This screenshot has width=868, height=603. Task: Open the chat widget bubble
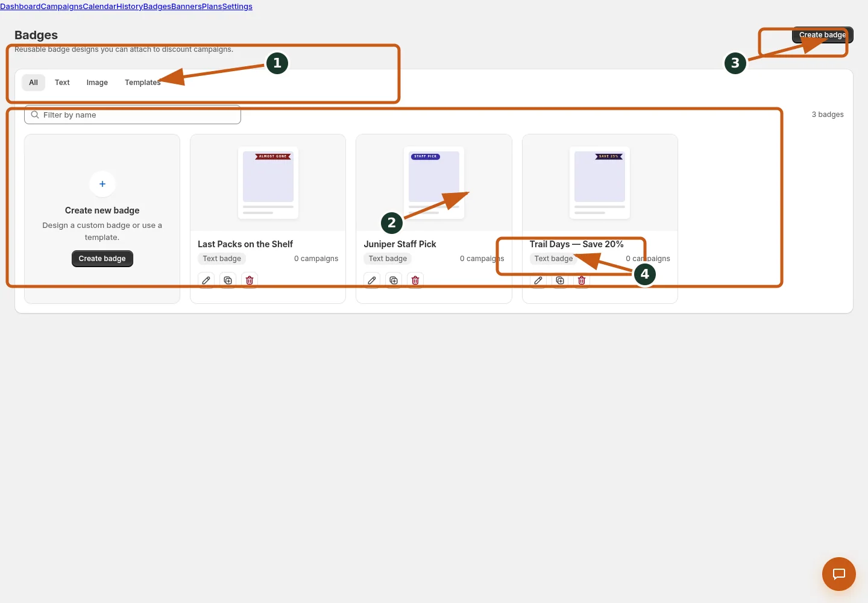pyautogui.click(x=839, y=574)
